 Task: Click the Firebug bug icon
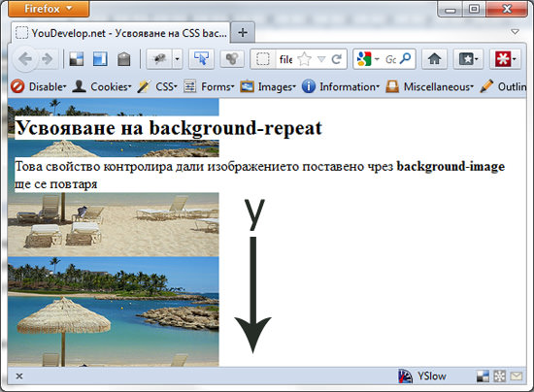160,59
